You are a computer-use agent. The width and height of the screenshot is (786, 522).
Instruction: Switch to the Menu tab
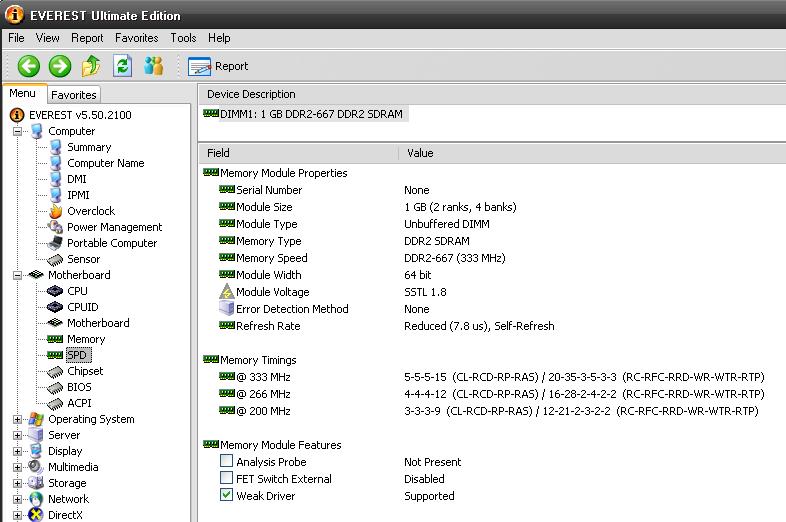pyautogui.click(x=23, y=93)
